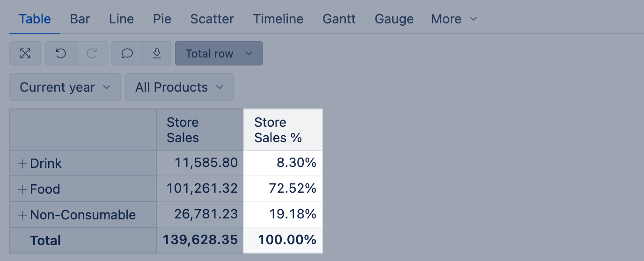Expand the Non-Consumable row plus icon
Viewport: 644px width, 261px height.
click(x=22, y=215)
